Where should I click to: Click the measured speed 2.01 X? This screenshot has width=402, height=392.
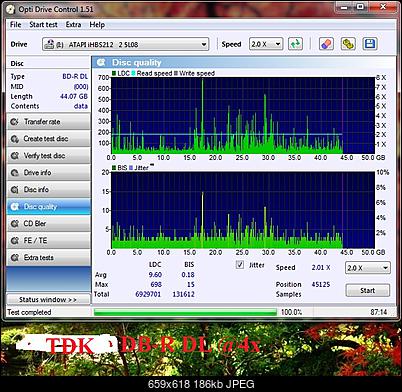[x=321, y=268]
